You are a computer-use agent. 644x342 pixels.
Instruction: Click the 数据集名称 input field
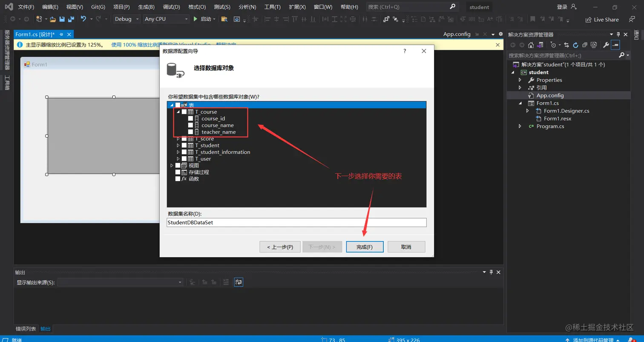pyautogui.click(x=296, y=222)
